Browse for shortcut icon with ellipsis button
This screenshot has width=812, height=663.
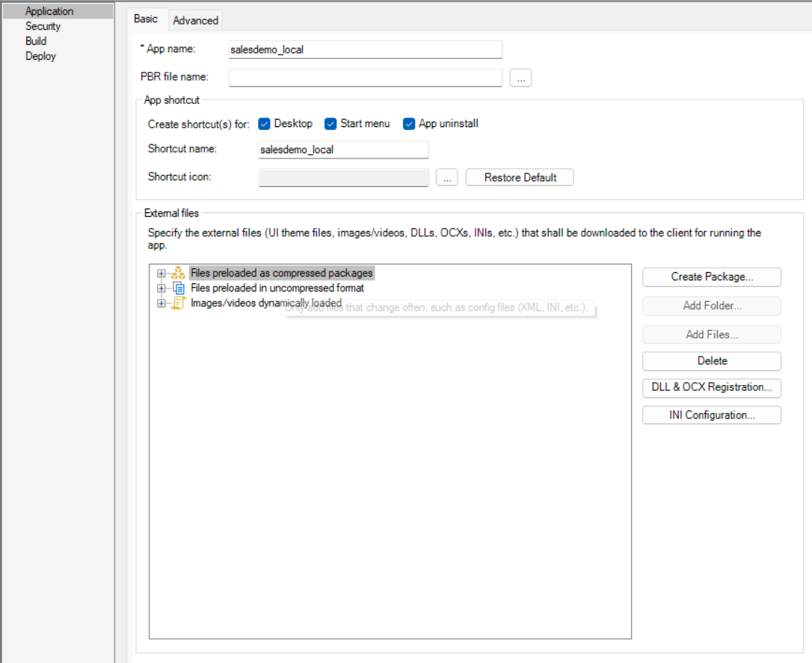click(446, 178)
